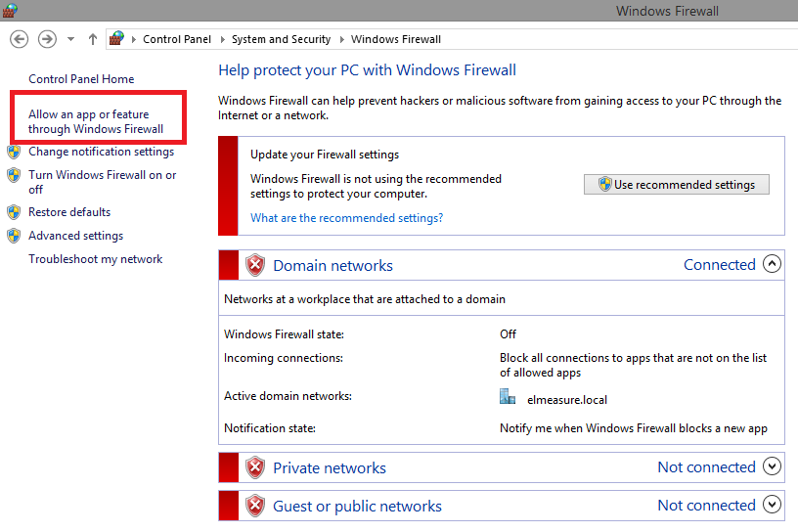Expand the Private networks section chevron
The width and height of the screenshot is (798, 532).
tap(772, 465)
